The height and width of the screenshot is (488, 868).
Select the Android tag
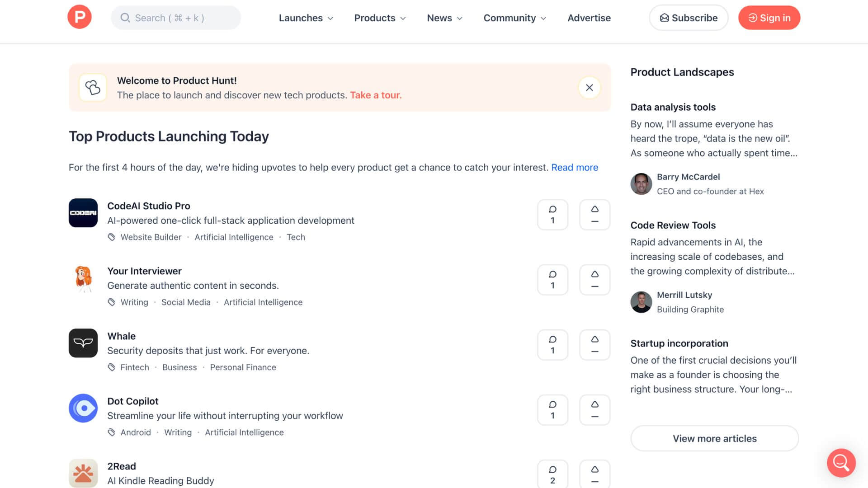pos(136,432)
